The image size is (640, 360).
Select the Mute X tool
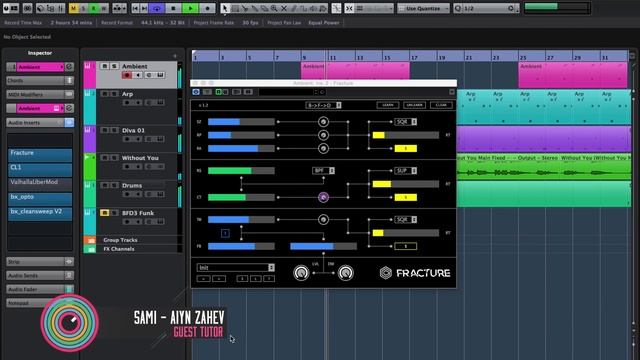click(x=284, y=8)
